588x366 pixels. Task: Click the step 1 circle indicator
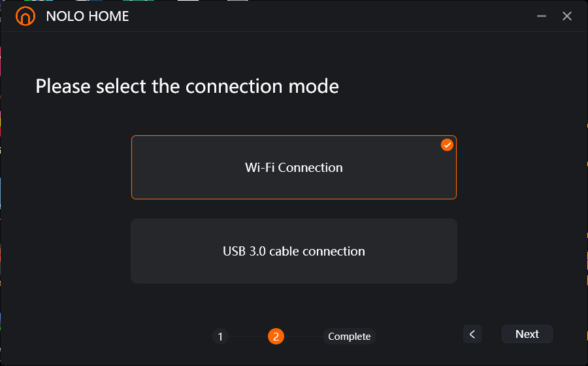[x=221, y=337]
